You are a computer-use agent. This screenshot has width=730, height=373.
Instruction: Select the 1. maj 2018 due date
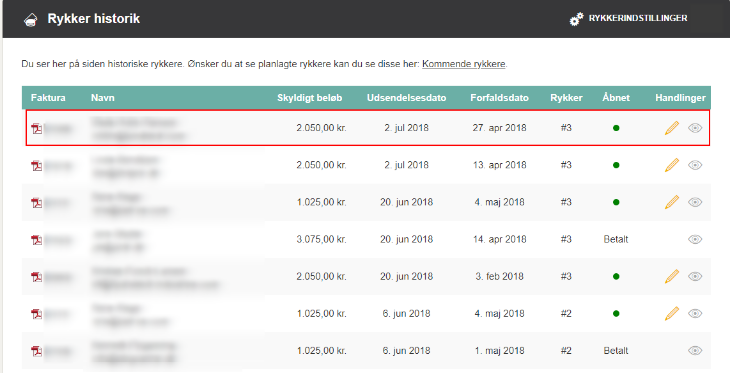pyautogui.click(x=500, y=351)
